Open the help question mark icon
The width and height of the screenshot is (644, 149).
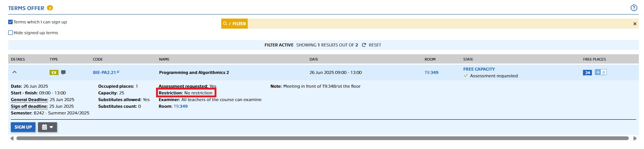coord(634,8)
